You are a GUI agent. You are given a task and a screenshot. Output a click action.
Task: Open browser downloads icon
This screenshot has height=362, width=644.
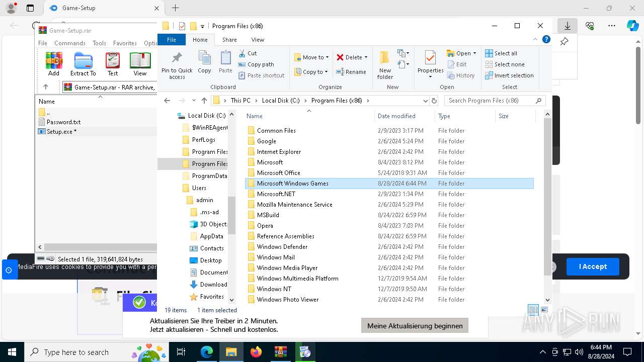click(x=567, y=26)
